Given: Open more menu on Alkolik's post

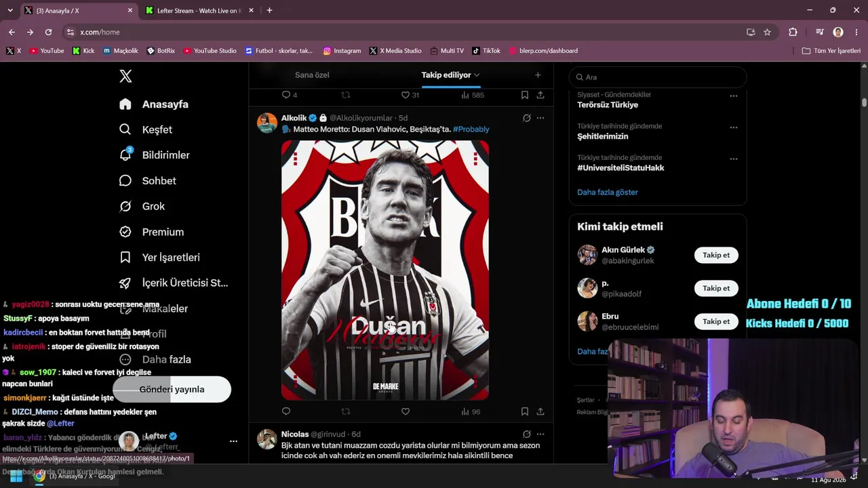Looking at the screenshot, I should (540, 118).
